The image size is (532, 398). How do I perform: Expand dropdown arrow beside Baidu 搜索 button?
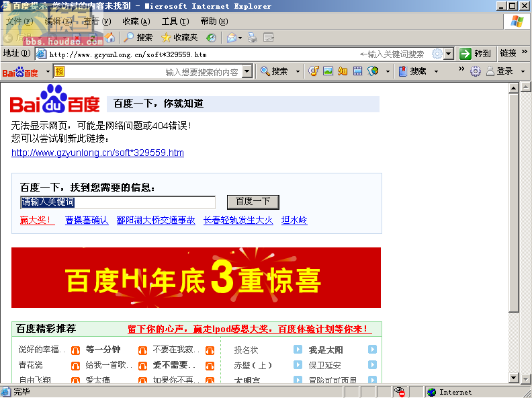(298, 72)
